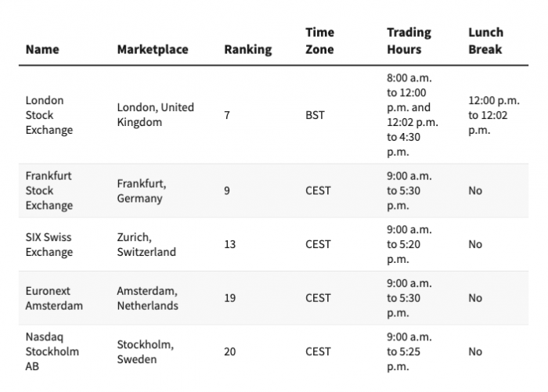548x392 pixels.
Task: Click the Trading Hours column header
Action: [409, 41]
